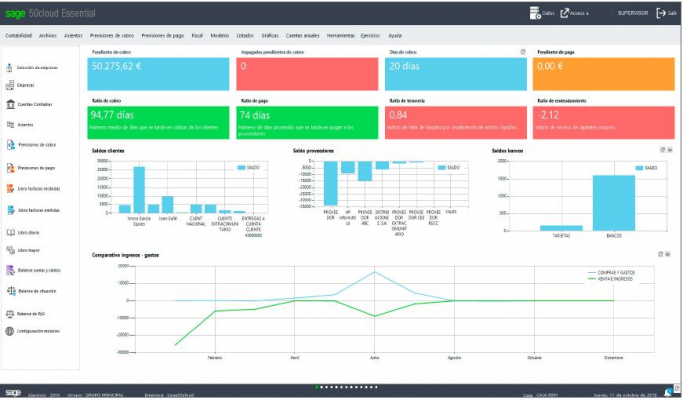Open Libro mayor icon
The image size is (683, 400).
click(x=10, y=250)
